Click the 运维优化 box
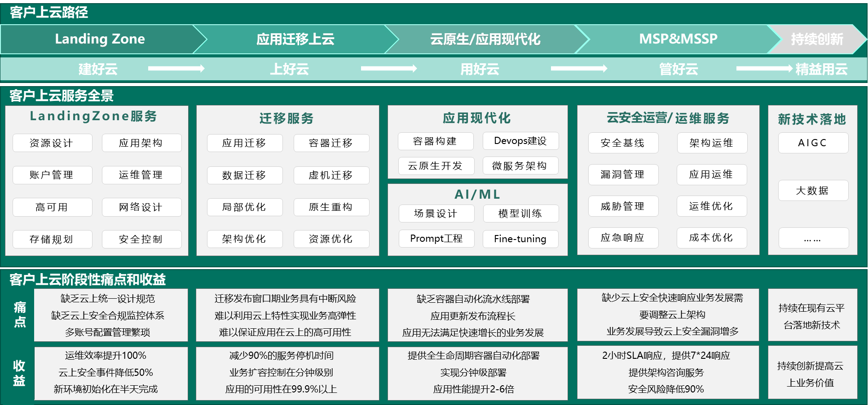Image resolution: width=868 pixels, height=405 pixels. pyautogui.click(x=712, y=206)
